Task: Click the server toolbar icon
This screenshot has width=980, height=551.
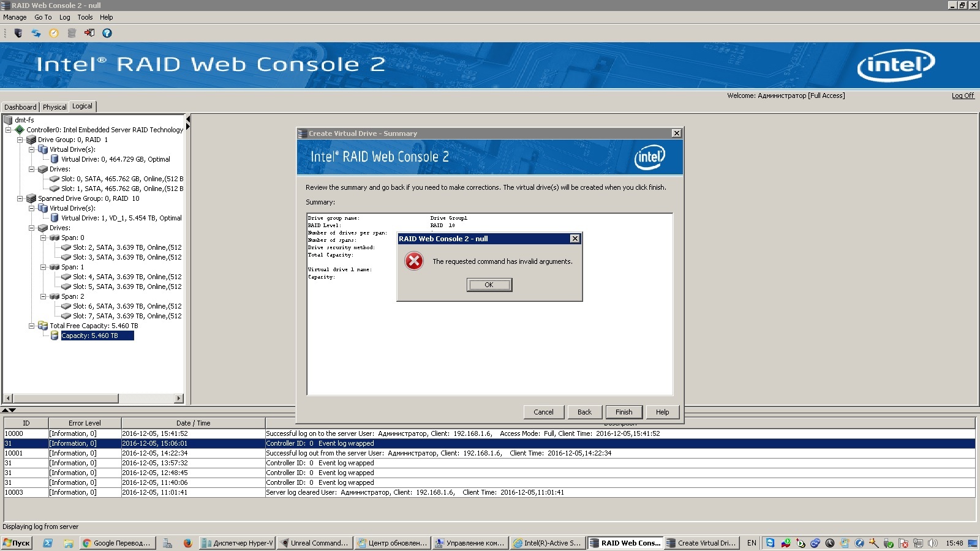Action: coord(18,33)
